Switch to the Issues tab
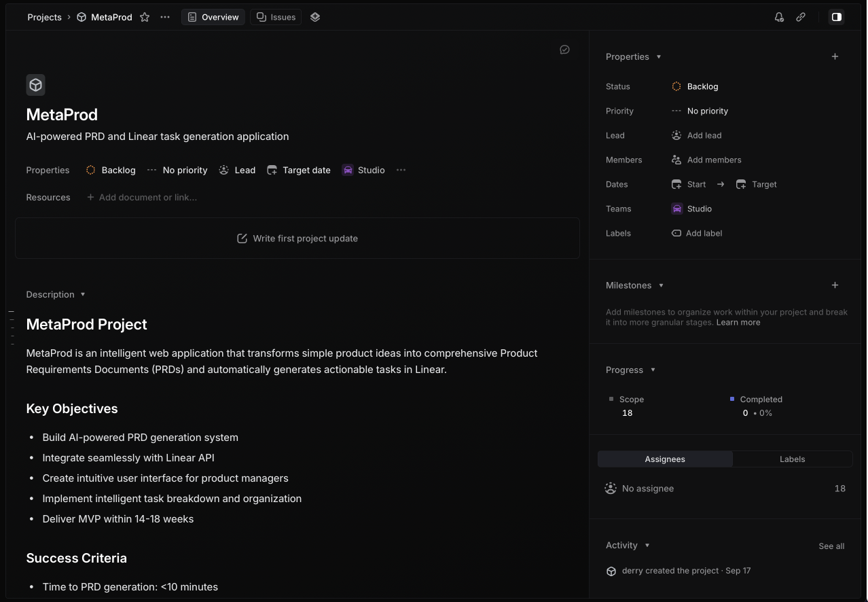868x602 pixels. click(276, 17)
